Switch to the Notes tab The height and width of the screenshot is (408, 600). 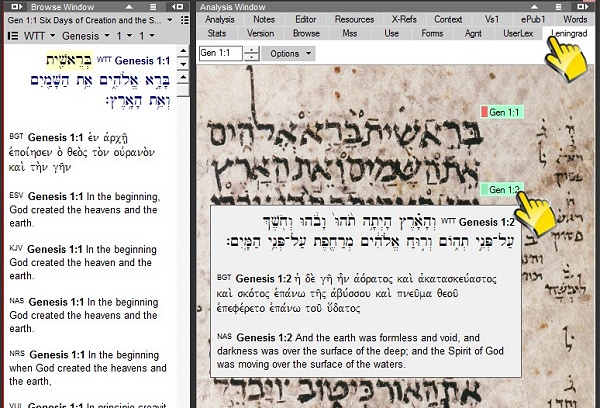click(264, 20)
